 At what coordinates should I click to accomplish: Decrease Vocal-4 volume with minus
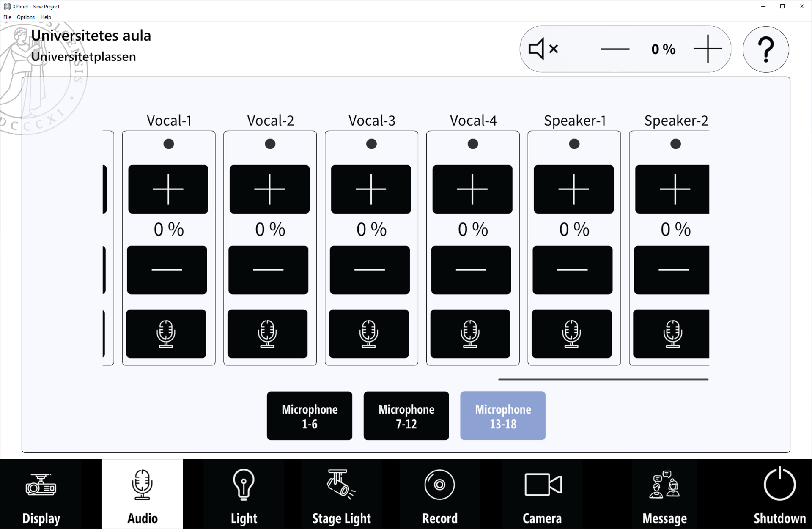click(x=471, y=270)
